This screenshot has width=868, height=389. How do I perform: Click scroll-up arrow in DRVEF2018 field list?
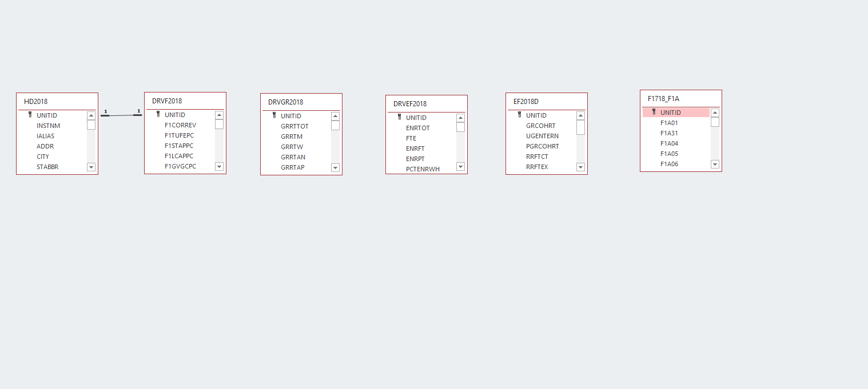coord(460,118)
